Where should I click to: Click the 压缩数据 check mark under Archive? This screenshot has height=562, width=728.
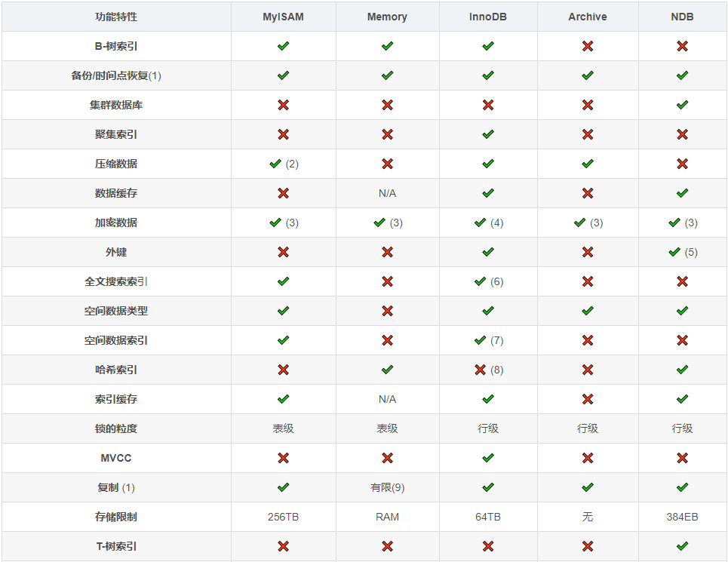[588, 164]
